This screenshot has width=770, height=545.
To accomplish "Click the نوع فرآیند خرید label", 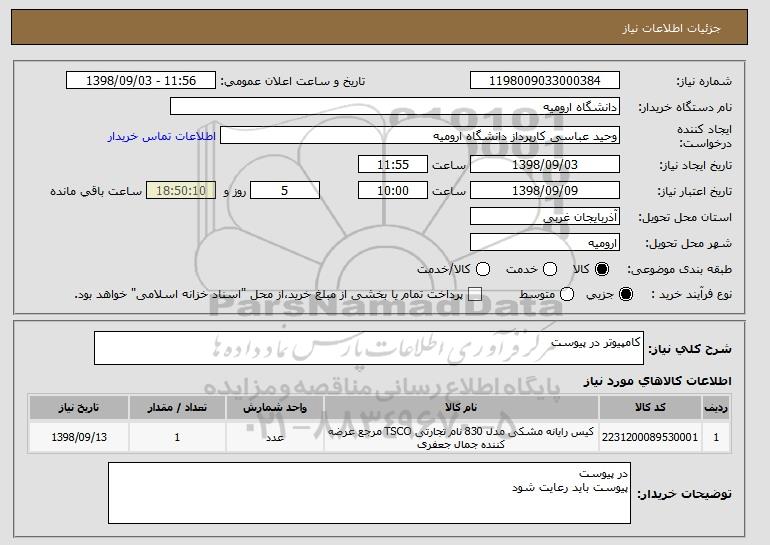I will click(x=691, y=295).
